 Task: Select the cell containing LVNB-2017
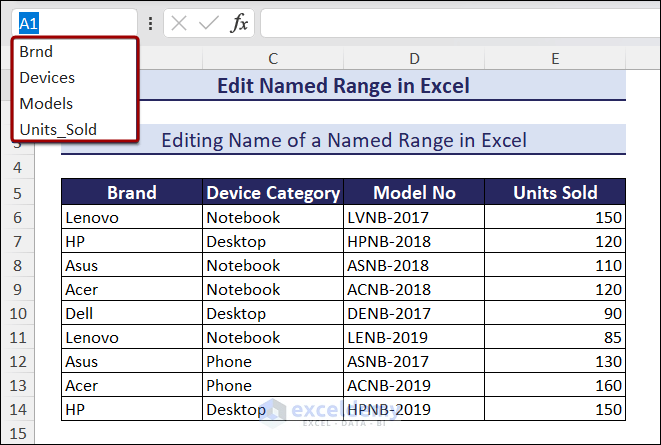pos(414,217)
